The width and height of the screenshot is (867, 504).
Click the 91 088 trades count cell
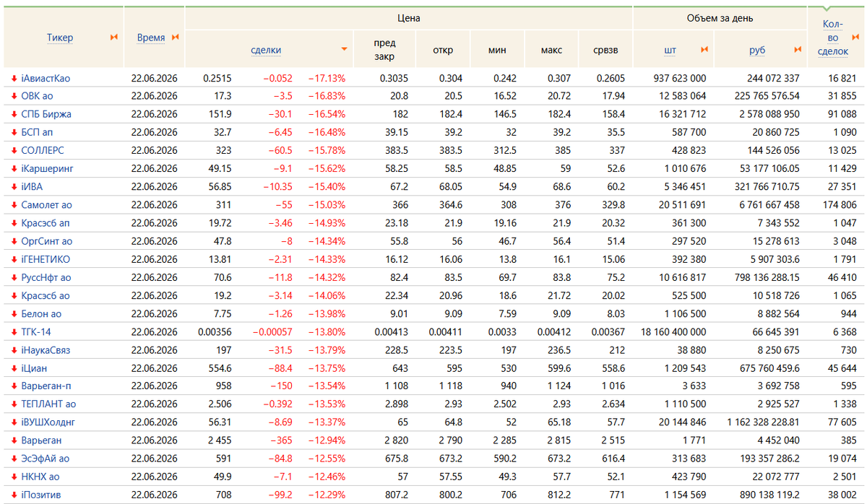842,114
